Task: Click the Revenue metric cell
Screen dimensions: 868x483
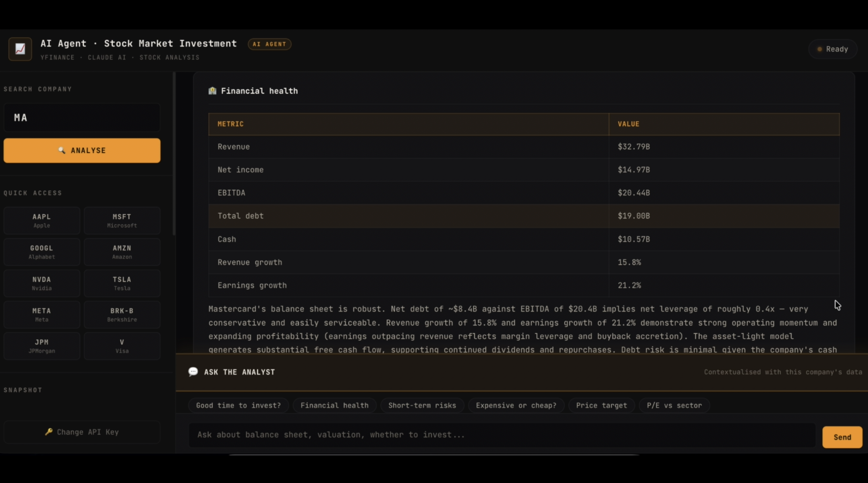Action: (408, 147)
